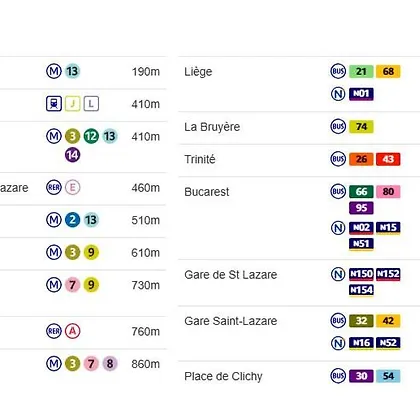This screenshot has height=420, width=420.
Task: Click bus 74 badge at La Bruyère
Action: [x=361, y=127]
